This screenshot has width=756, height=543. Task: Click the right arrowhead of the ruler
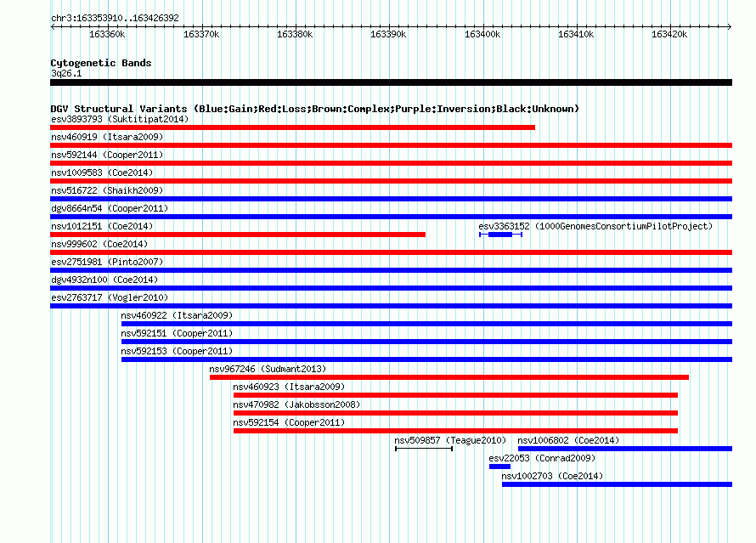pos(730,27)
